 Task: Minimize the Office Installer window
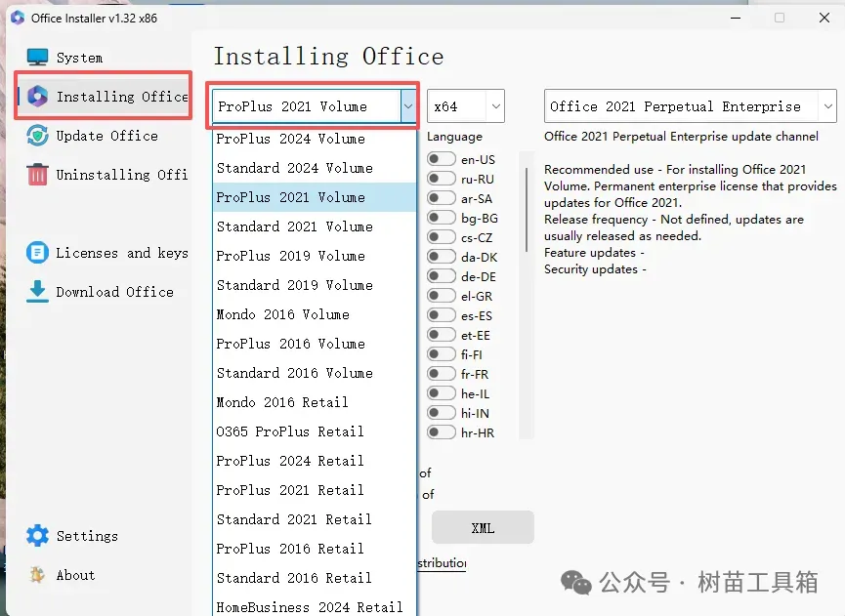tap(736, 18)
